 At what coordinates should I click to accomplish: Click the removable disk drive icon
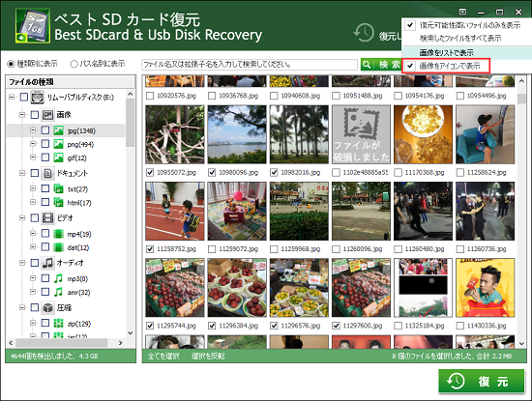(38, 98)
